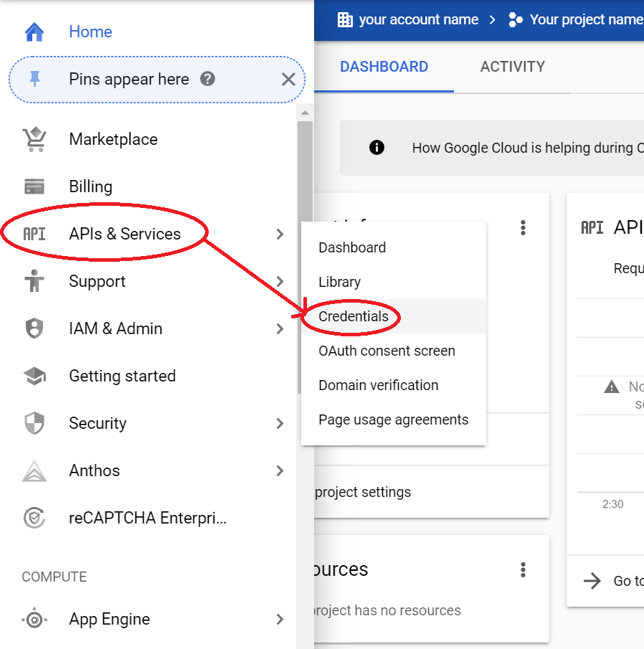Click the App Engine icon

pyautogui.click(x=34, y=619)
